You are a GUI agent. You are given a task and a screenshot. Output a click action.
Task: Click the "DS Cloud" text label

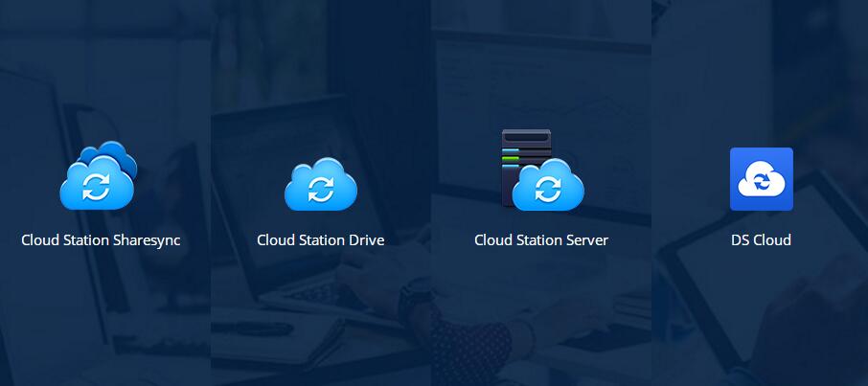point(761,239)
